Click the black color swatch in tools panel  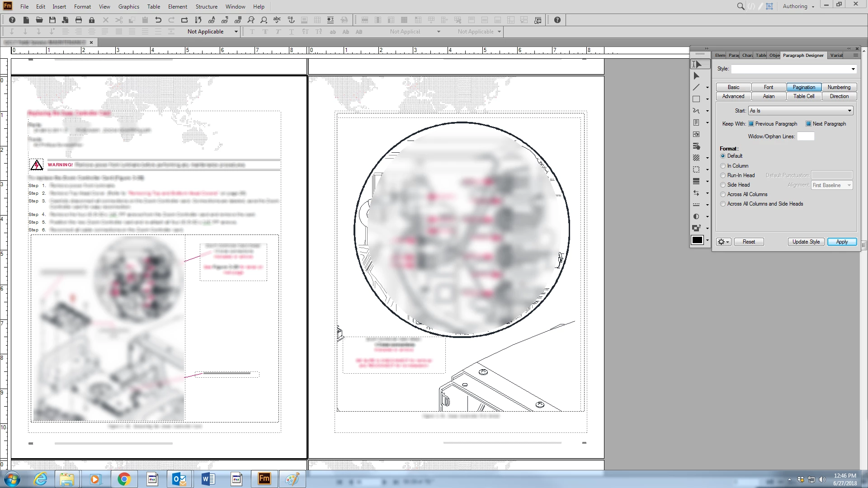[x=697, y=240]
